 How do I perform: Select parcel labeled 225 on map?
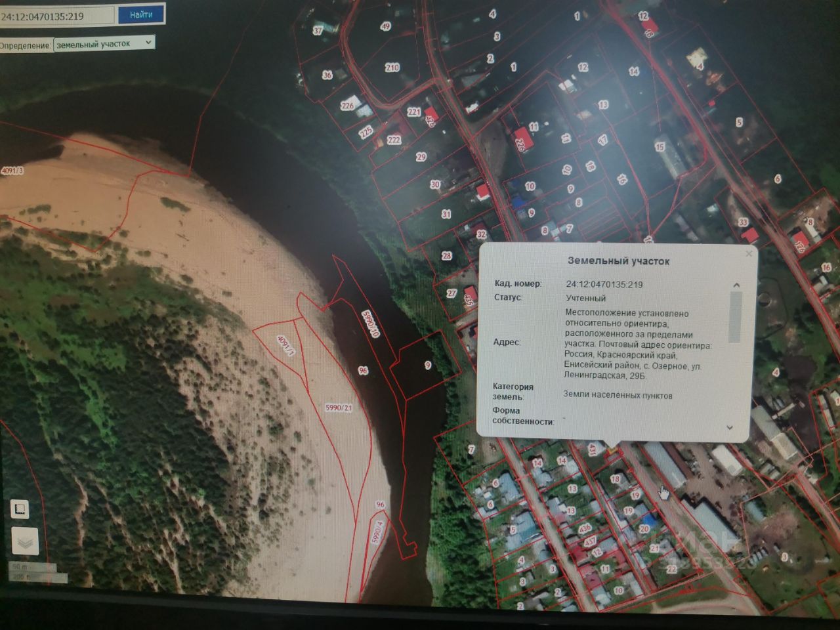tap(366, 132)
